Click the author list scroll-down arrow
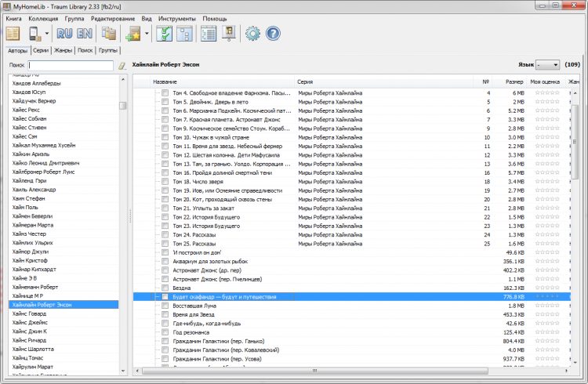Screen dimensions: 588x384 pos(123,371)
